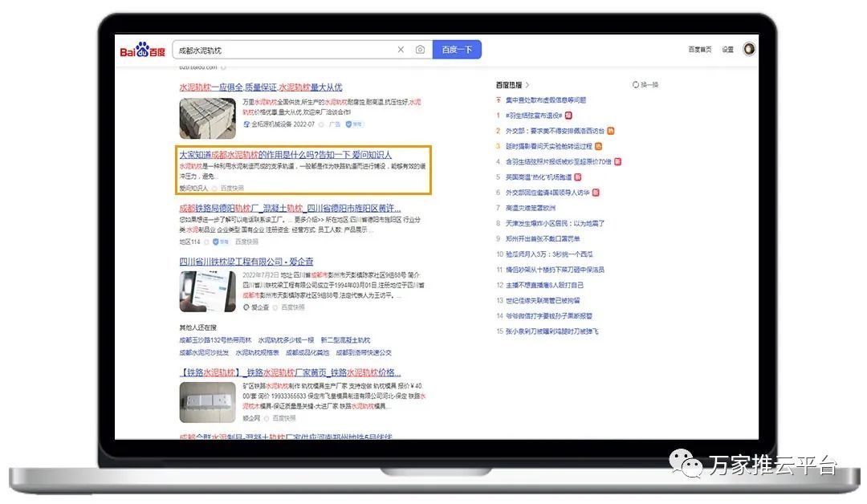This screenshot has width=867, height=504.
Task: Open camera image search icon
Action: coord(420,50)
